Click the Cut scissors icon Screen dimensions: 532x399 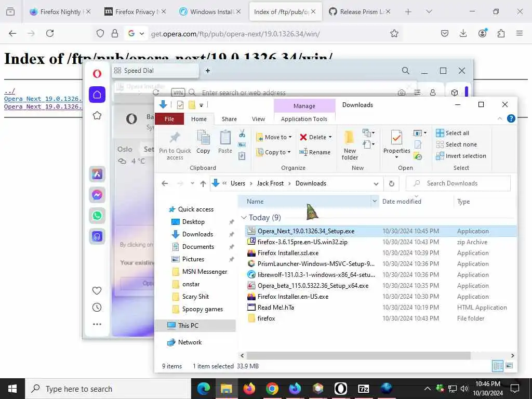coord(242,133)
